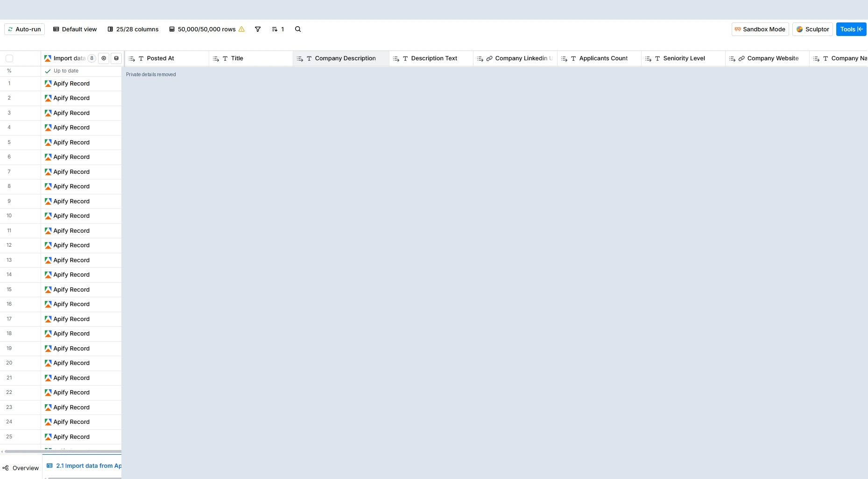
Task: Open the 50,000/50,000 rows selector
Action: tap(202, 29)
